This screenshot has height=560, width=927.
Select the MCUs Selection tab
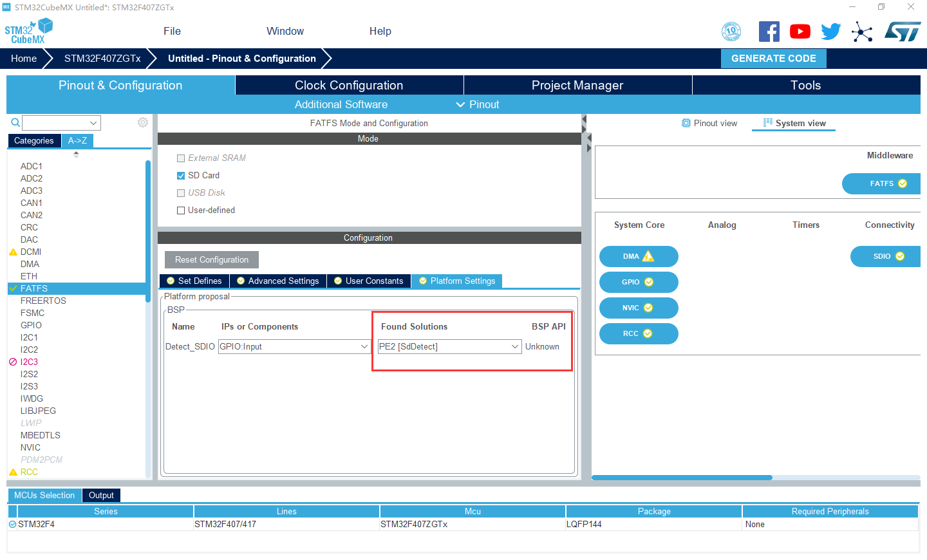44,495
